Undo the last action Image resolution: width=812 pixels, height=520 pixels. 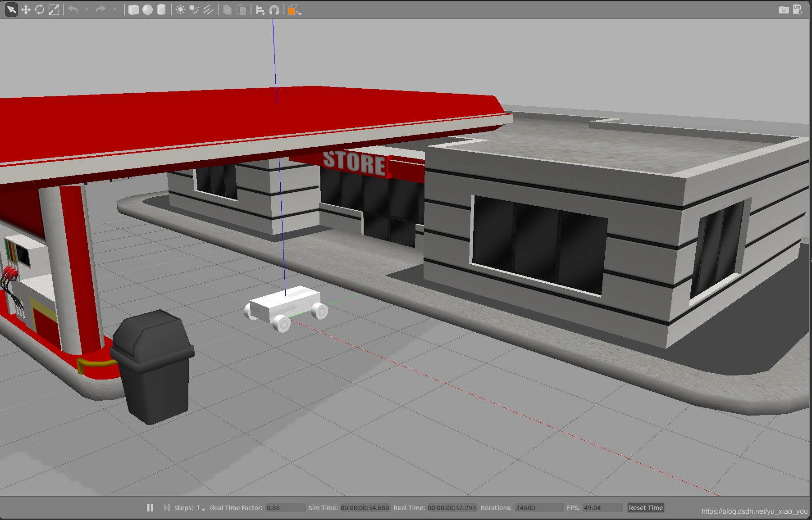73,9
